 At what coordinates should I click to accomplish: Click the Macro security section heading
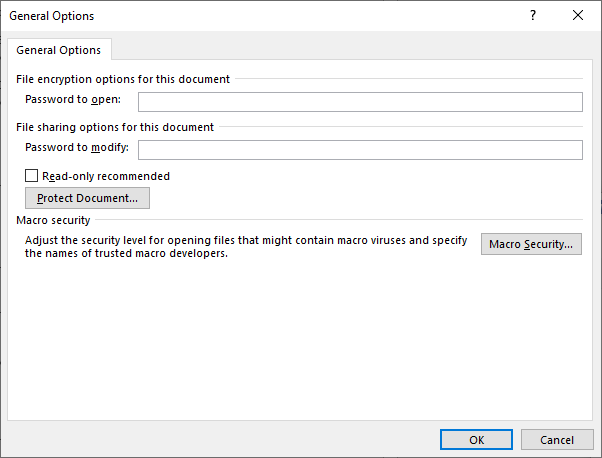(x=53, y=220)
